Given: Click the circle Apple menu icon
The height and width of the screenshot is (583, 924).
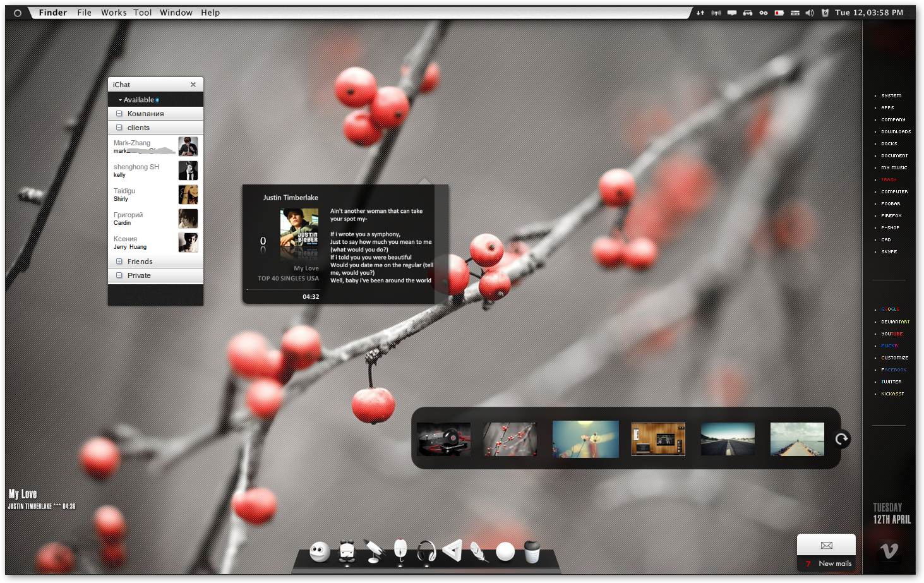Looking at the screenshot, I should [18, 13].
